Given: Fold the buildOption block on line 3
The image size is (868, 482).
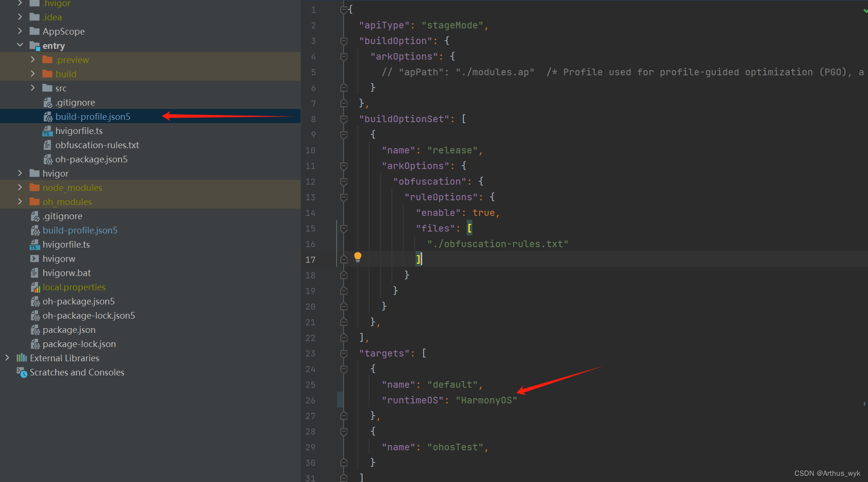Looking at the screenshot, I should 344,41.
